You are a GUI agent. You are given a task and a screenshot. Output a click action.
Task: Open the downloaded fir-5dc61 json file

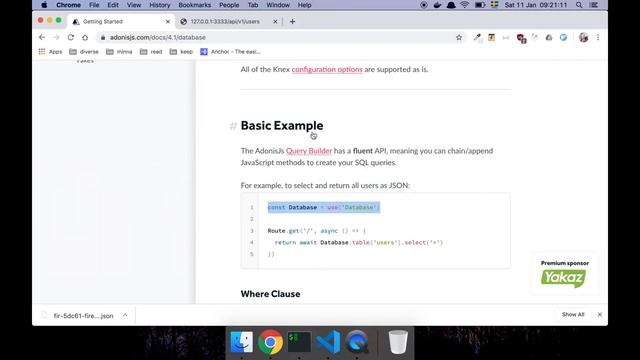78,316
